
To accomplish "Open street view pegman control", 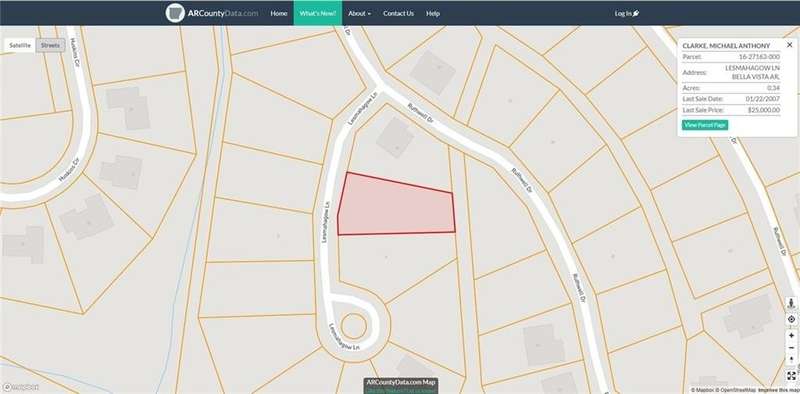I will pos(791,303).
